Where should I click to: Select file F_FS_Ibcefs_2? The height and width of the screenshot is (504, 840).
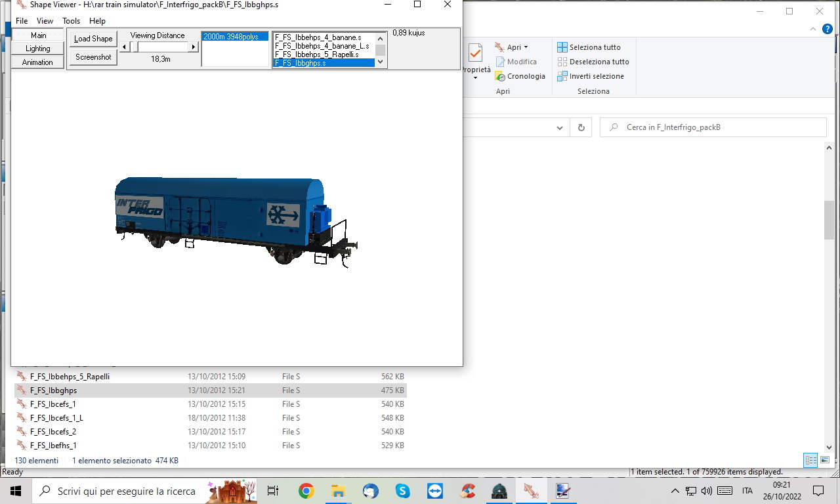point(210,432)
